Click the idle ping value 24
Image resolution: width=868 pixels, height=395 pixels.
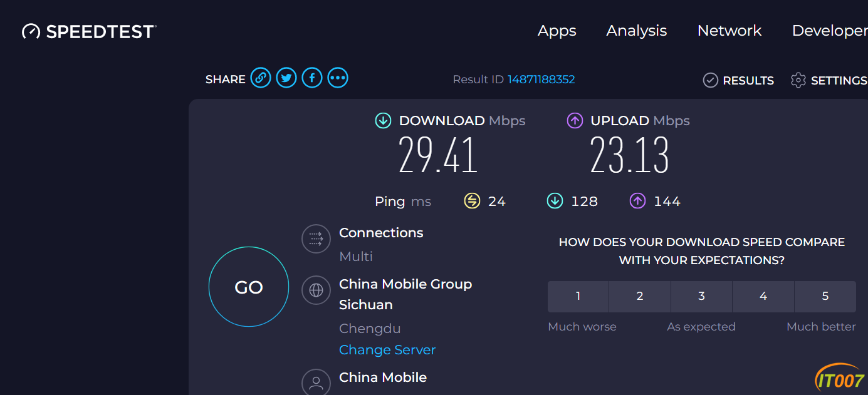click(x=497, y=201)
